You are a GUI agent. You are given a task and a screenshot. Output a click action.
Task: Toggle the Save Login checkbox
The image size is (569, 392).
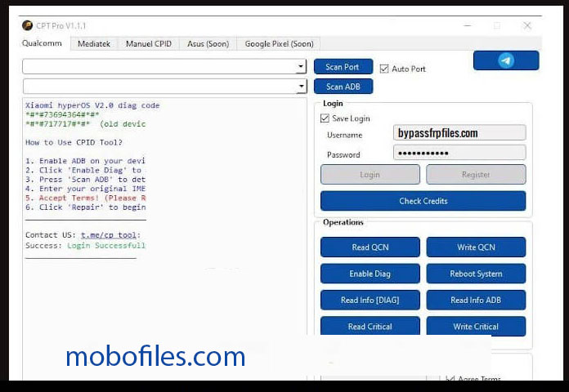325,118
